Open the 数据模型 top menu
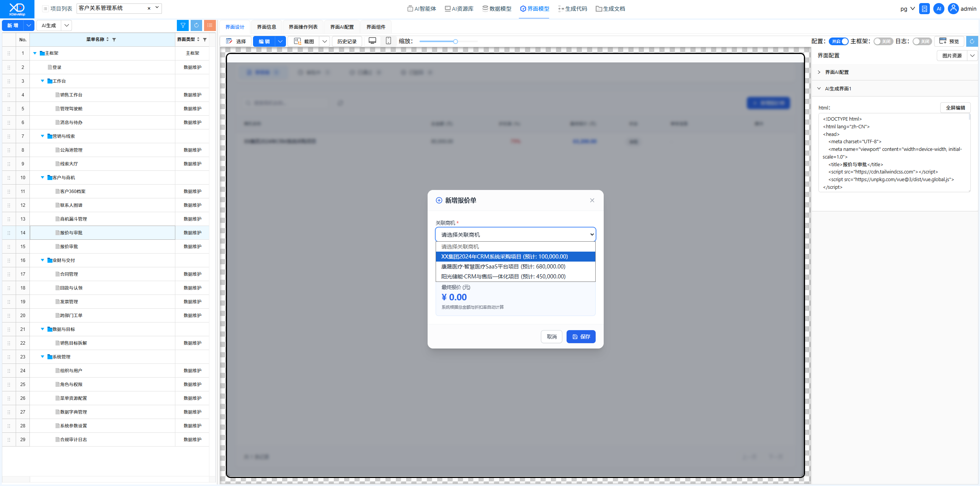The height and width of the screenshot is (486, 980). [497, 8]
